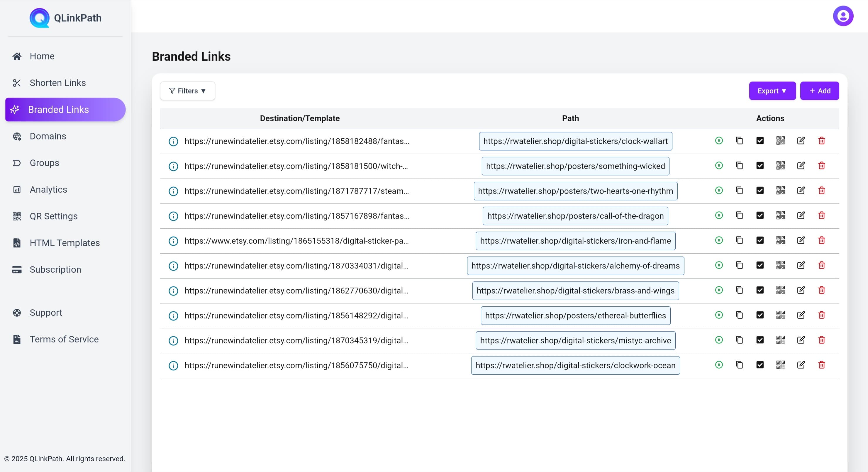Open info icon for www.etsy.com listing row
Screen dimensions: 868x472
click(173, 241)
